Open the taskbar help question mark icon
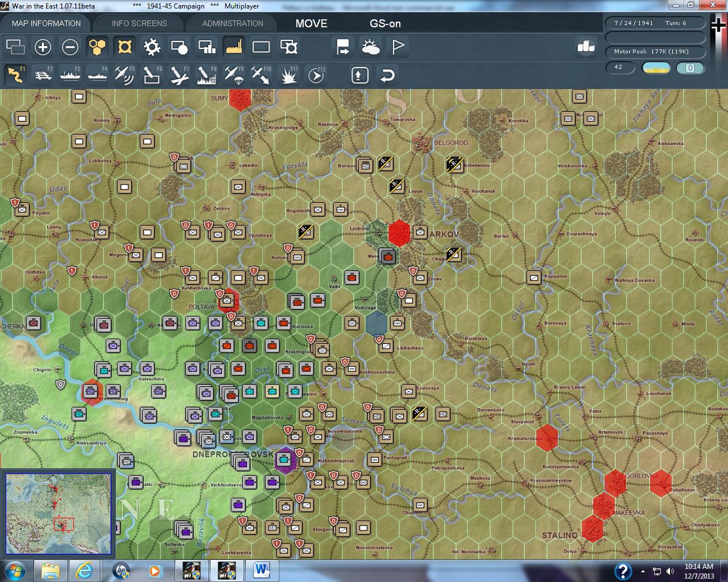 [623, 571]
